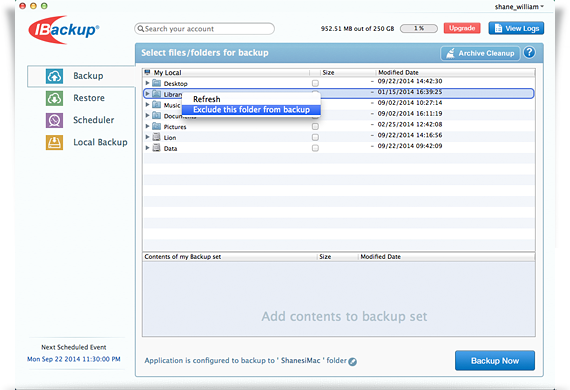Check the Pictures folder checkbox

pyautogui.click(x=315, y=126)
